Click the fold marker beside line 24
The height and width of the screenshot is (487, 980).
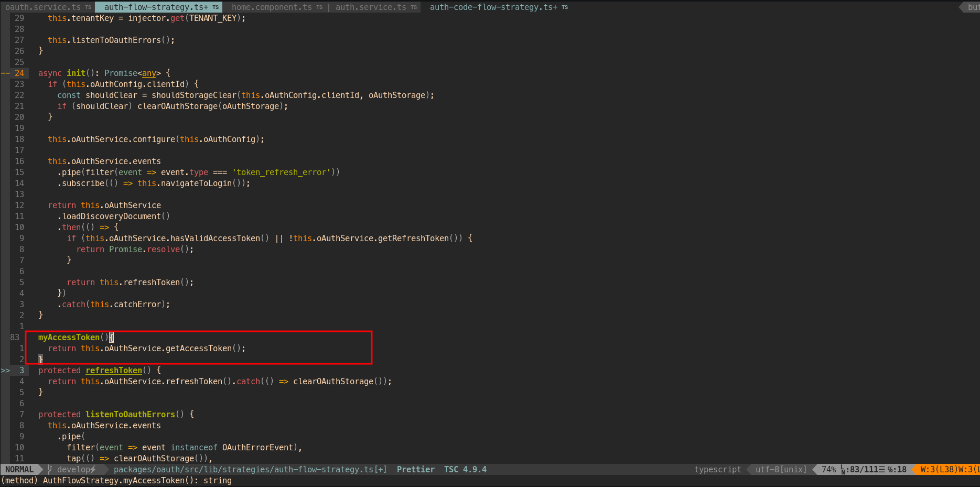click(6, 73)
